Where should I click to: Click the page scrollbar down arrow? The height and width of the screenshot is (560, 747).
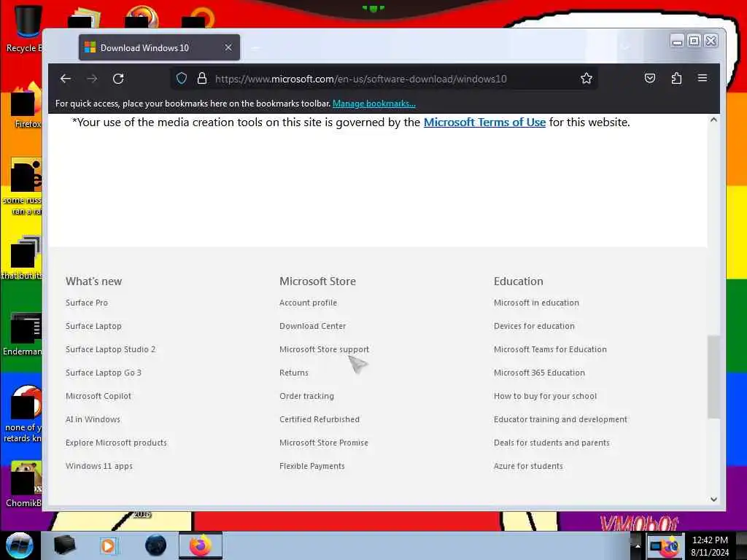(x=713, y=499)
